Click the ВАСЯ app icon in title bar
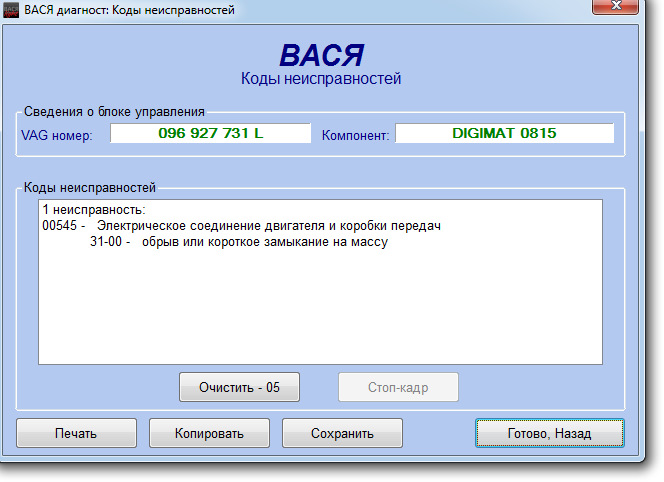Image resolution: width=664 pixels, height=482 pixels. pyautogui.click(x=11, y=9)
